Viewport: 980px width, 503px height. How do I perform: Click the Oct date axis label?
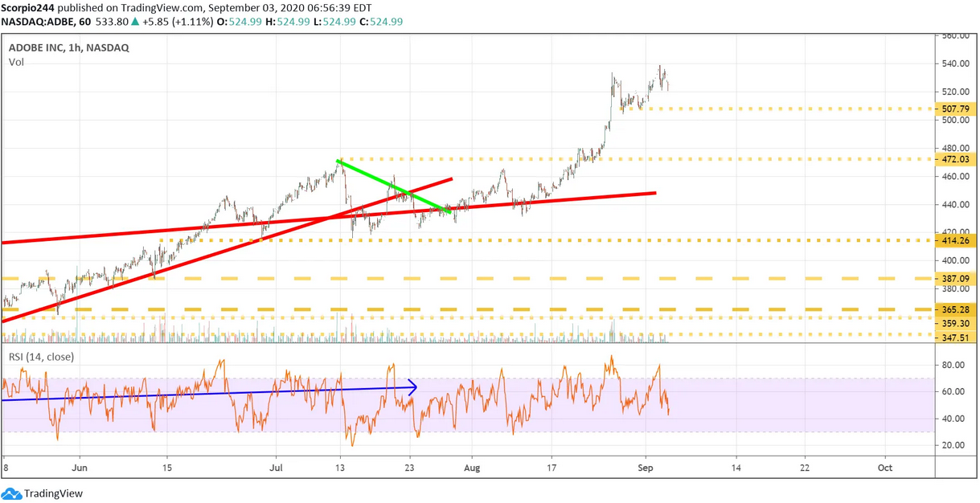[885, 467]
